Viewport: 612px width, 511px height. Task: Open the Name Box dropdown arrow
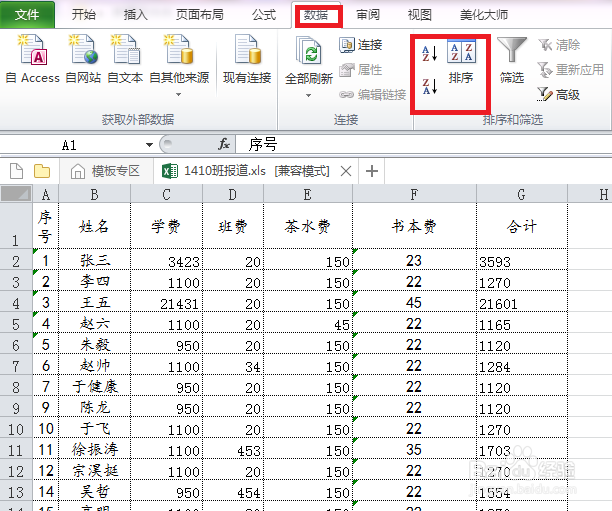tap(149, 145)
